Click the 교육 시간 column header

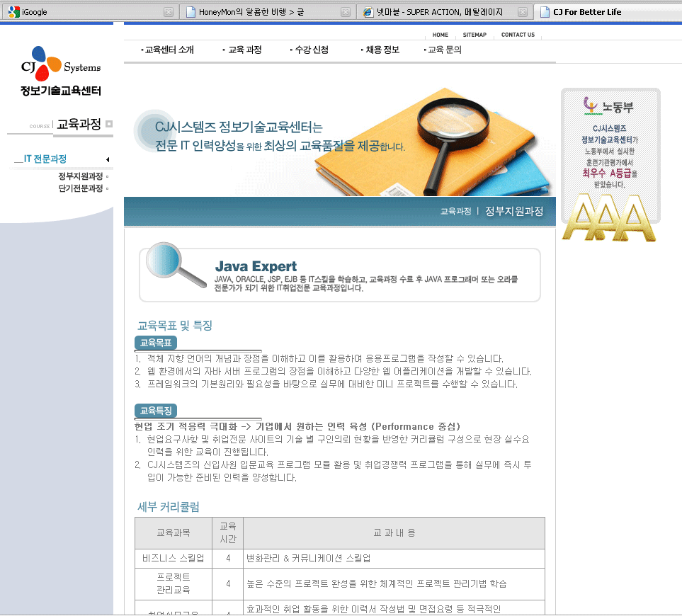pos(228,533)
